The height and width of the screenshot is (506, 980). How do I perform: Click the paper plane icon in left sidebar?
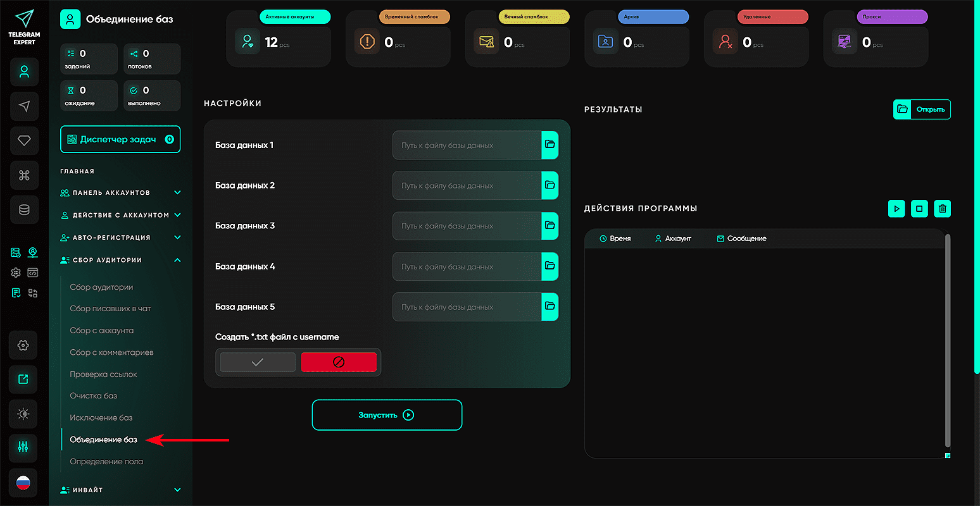24,106
